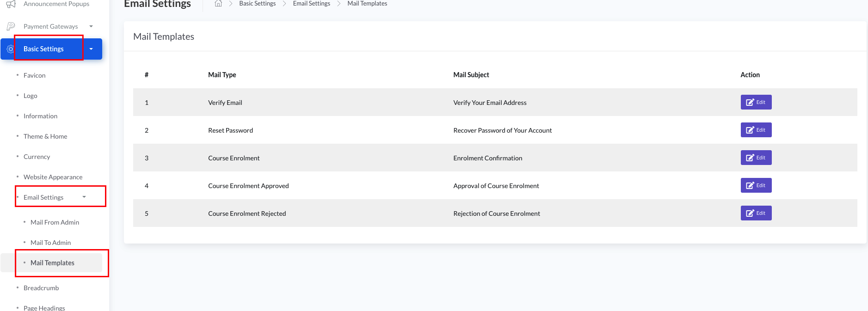The height and width of the screenshot is (311, 868).
Task: Open Mail From Admin settings
Action: pos(55,222)
